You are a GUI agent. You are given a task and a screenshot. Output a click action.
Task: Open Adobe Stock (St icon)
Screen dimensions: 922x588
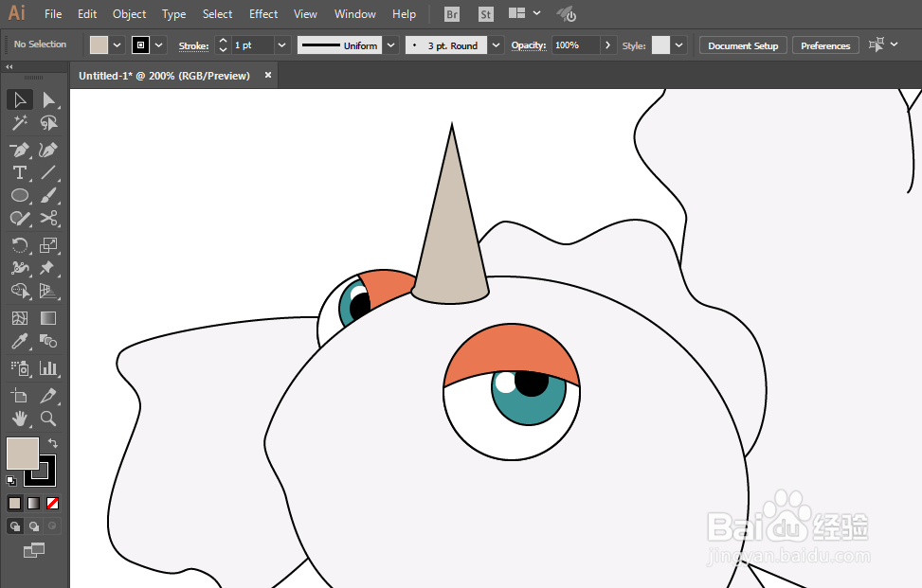point(486,14)
